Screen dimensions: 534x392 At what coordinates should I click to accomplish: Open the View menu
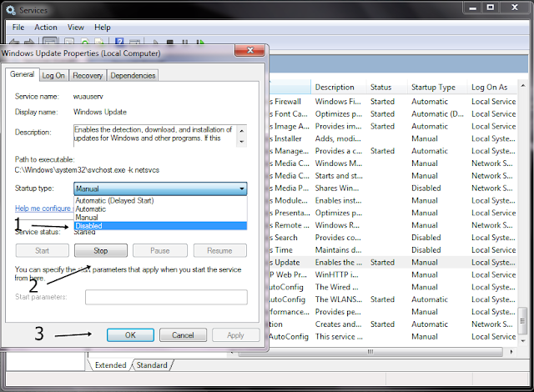pos(76,28)
